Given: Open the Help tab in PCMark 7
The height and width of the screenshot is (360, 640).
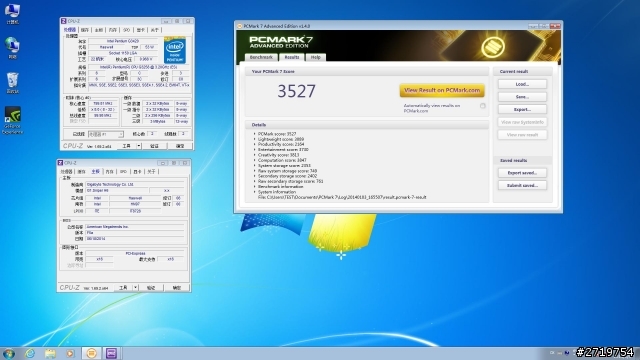Looking at the screenshot, I should [316, 58].
